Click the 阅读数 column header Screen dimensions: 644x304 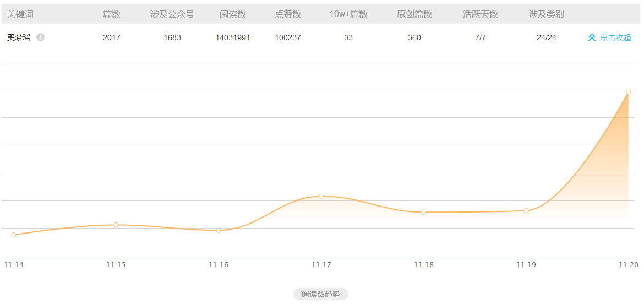click(233, 14)
